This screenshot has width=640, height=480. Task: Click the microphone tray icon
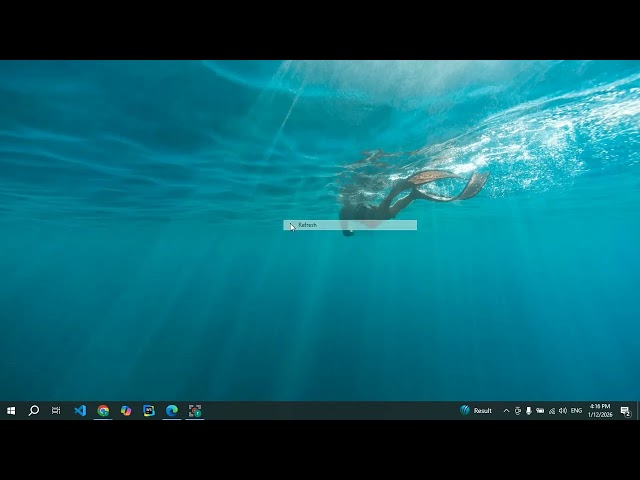pyautogui.click(x=529, y=411)
